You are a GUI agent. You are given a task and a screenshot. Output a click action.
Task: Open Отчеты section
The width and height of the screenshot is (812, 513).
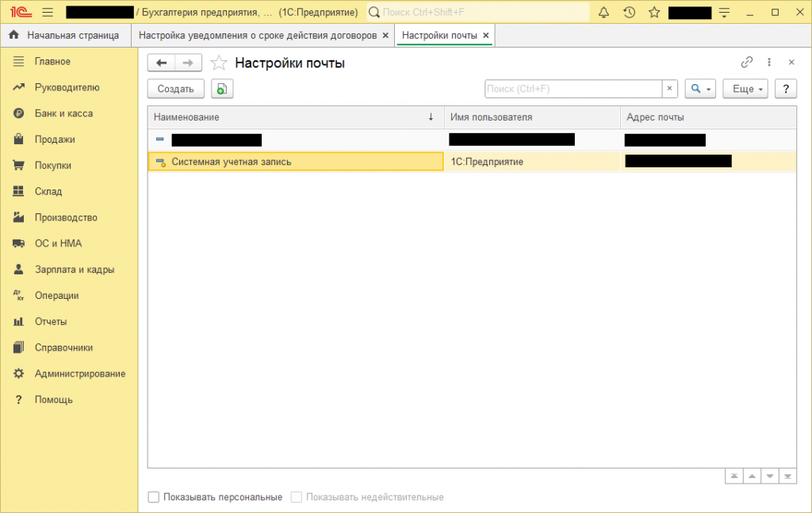(51, 321)
